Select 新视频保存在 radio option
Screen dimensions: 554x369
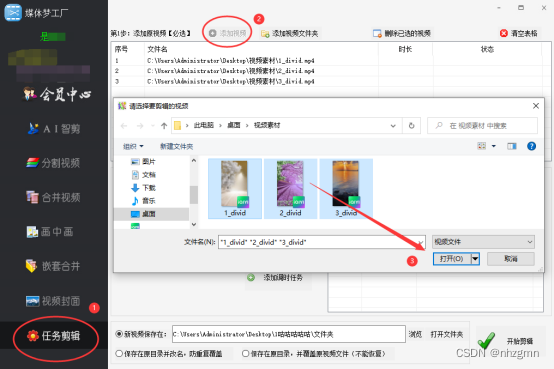(x=119, y=334)
